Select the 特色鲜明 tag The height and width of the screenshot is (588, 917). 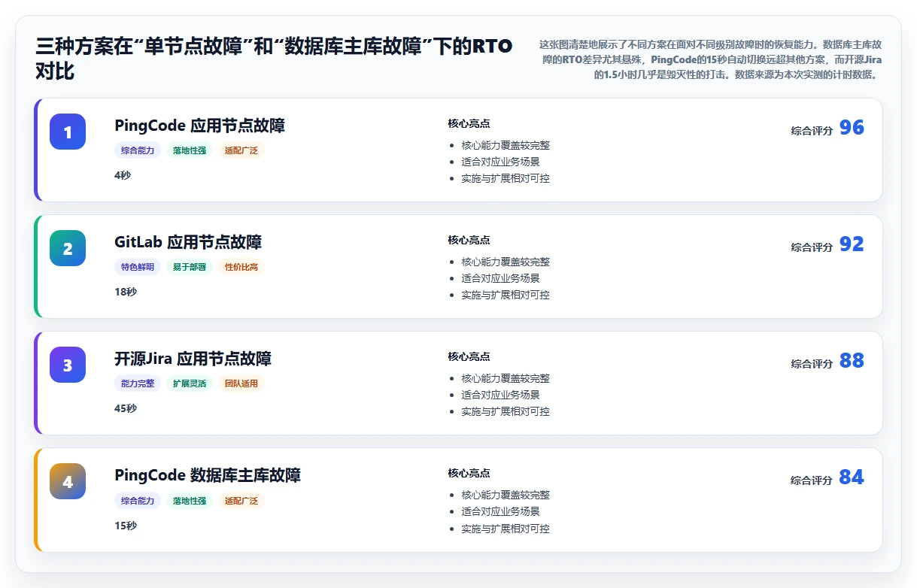138,267
